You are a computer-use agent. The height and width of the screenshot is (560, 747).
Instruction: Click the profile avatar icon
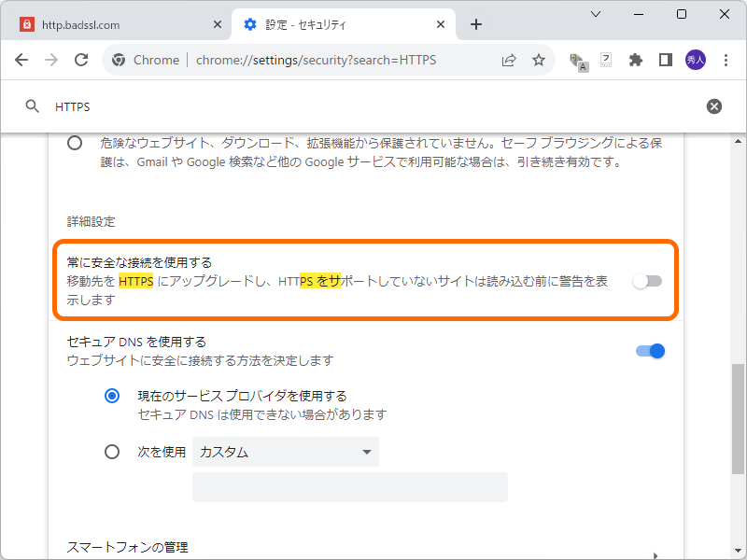point(695,59)
